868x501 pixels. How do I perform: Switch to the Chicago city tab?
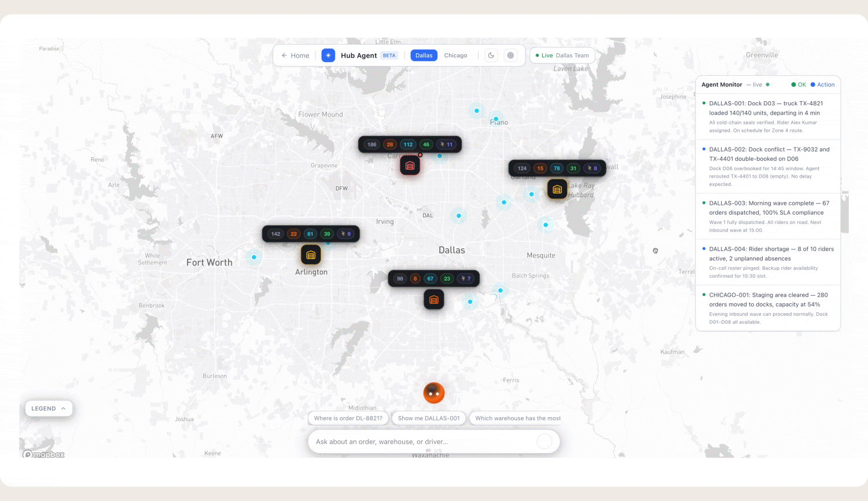coord(455,56)
